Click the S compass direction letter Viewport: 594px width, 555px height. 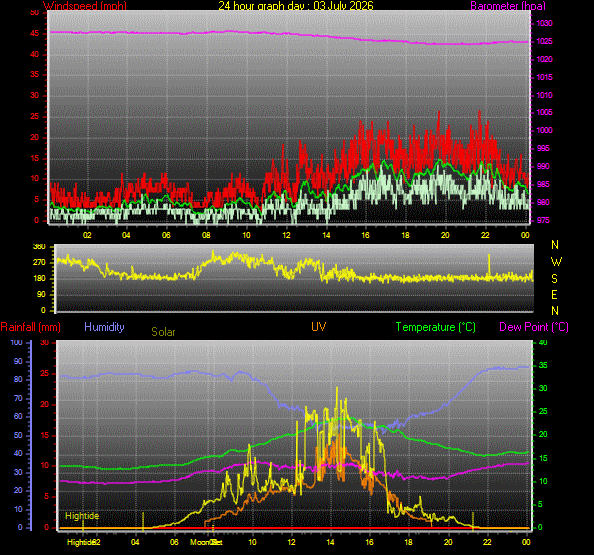tap(555, 279)
